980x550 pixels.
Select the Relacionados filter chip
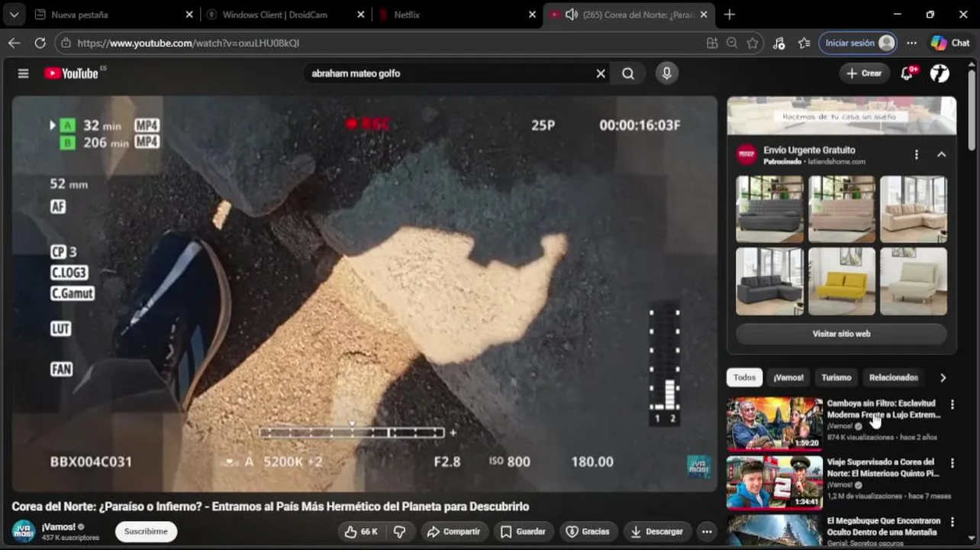pyautogui.click(x=894, y=377)
